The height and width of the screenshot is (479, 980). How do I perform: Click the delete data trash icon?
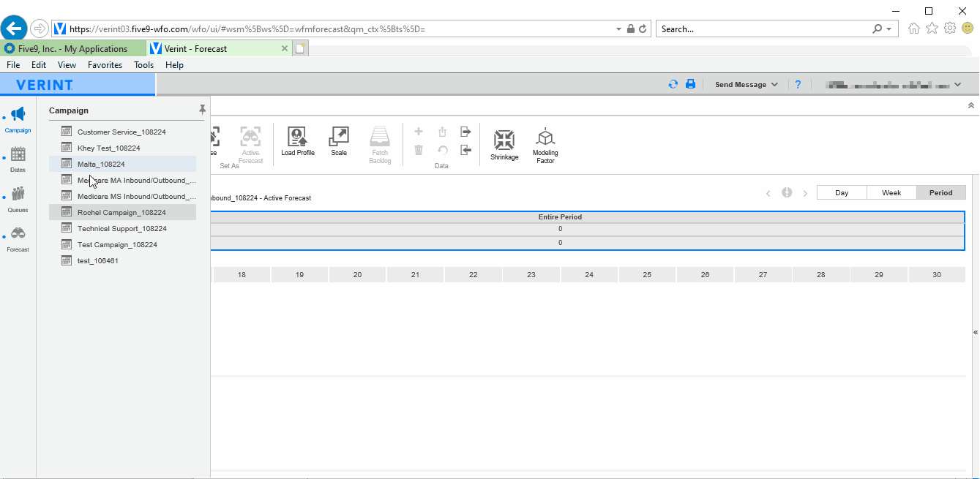(x=419, y=150)
